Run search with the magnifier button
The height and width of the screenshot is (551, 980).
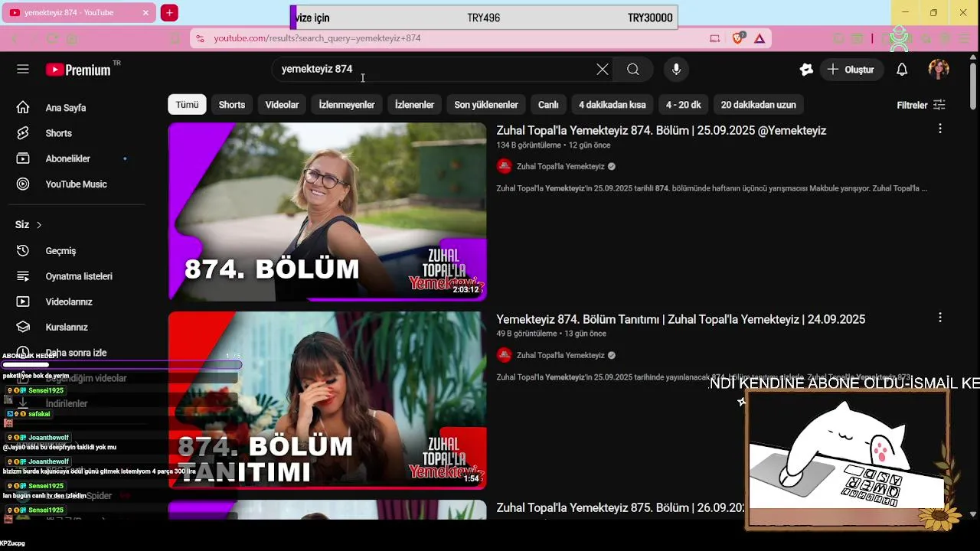pos(633,70)
